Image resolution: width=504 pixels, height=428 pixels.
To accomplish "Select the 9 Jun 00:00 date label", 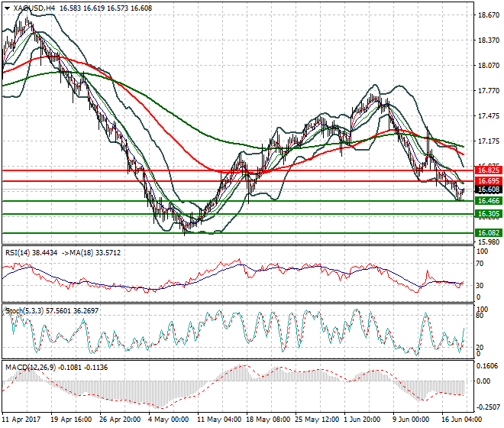I will [411, 420].
